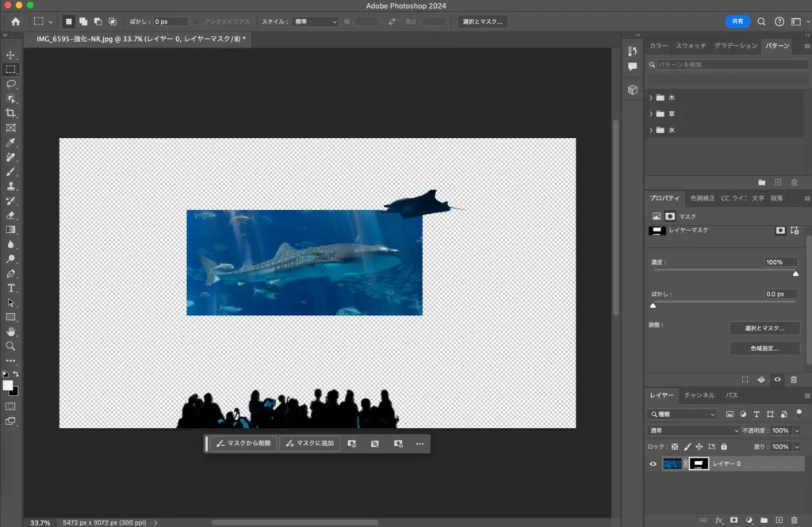Expand the 木 pattern folder

click(x=651, y=97)
